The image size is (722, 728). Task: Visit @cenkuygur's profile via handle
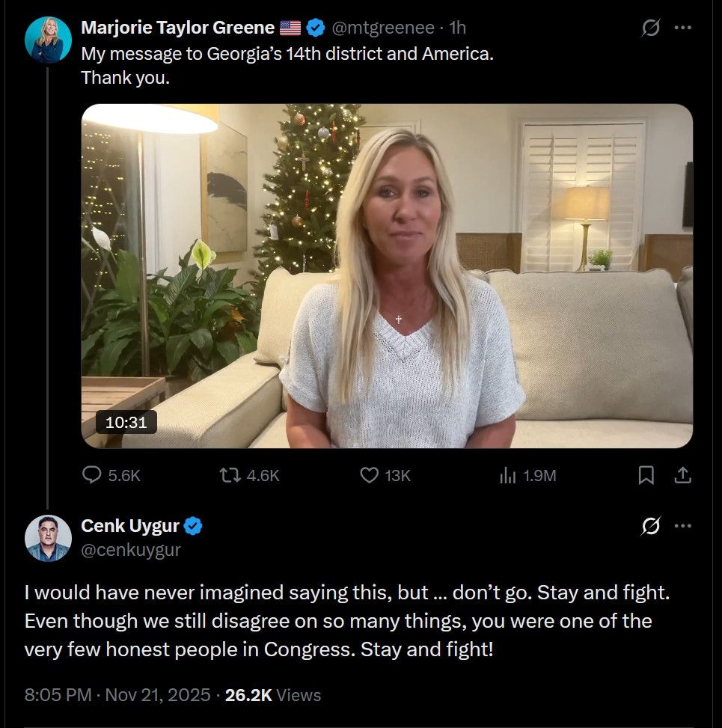point(130,551)
